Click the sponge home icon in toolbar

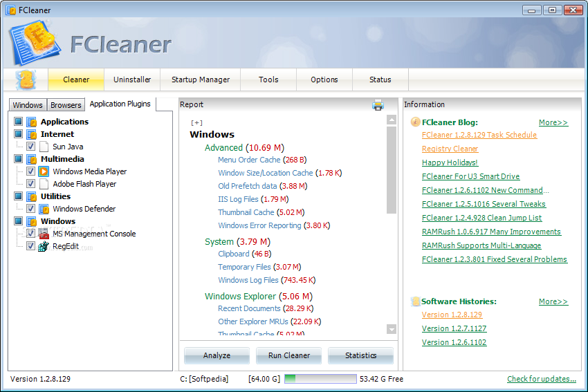26,80
